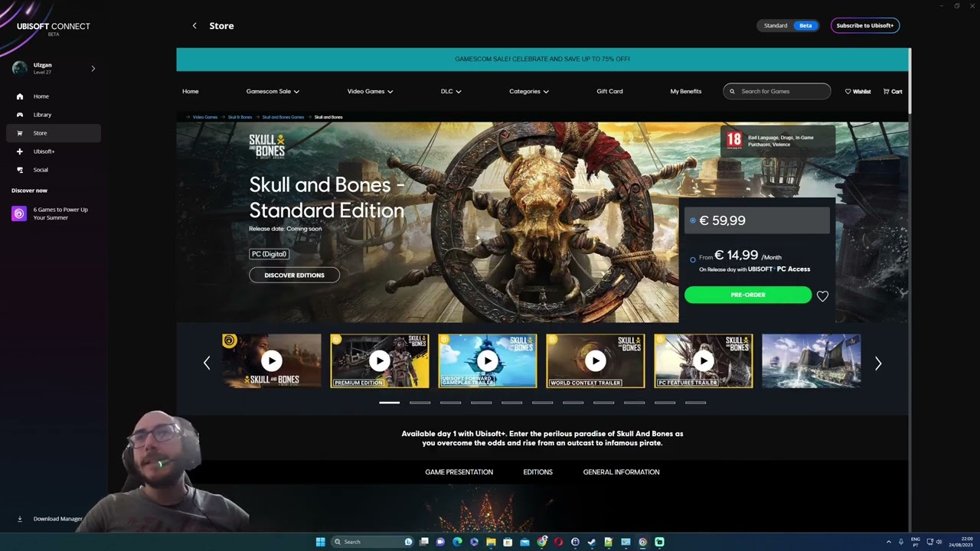
Task: Select the € 59,99 purchase option
Action: coord(756,220)
